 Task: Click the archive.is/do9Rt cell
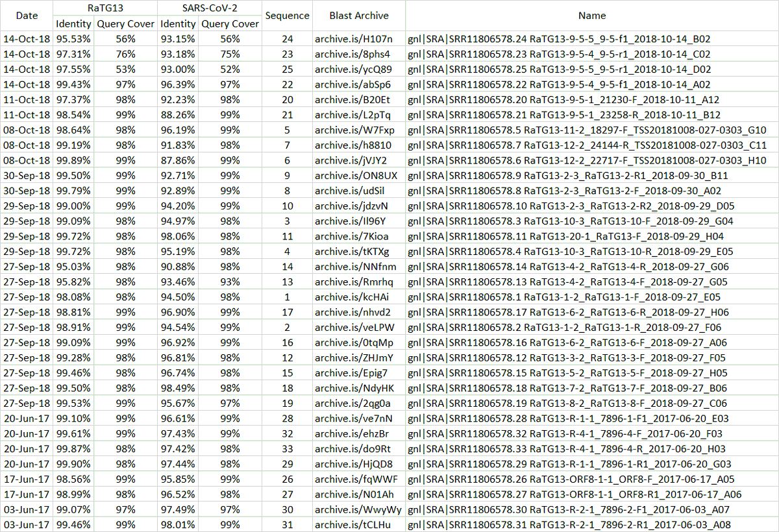[359, 448]
